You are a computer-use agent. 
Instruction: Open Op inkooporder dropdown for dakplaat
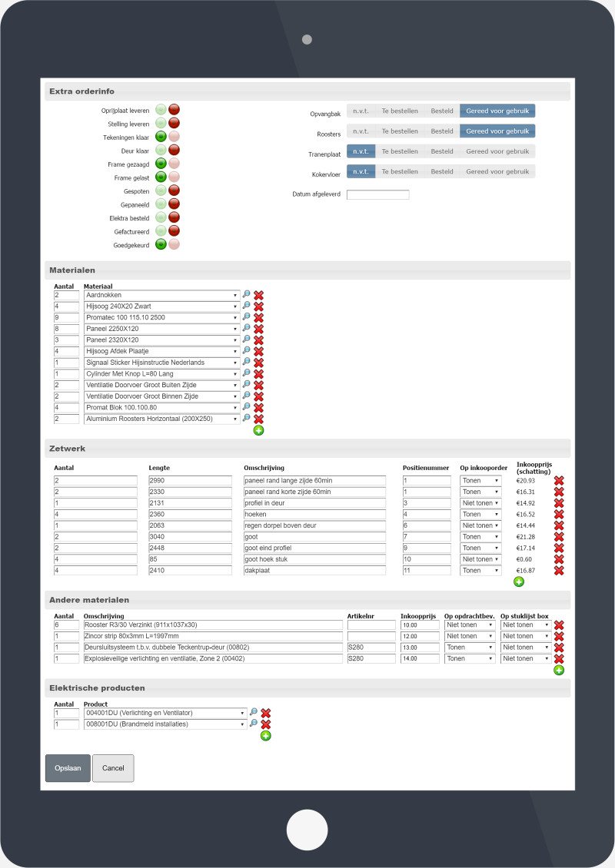(480, 570)
